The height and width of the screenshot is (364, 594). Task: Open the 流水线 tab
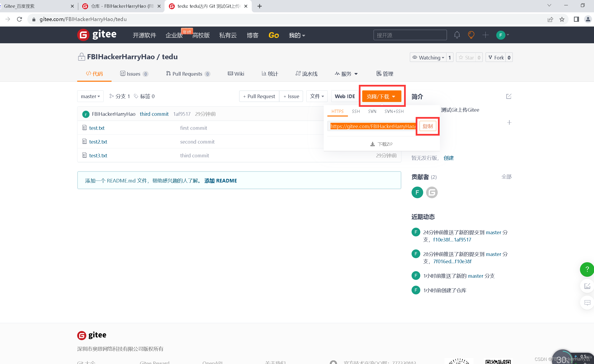pyautogui.click(x=306, y=74)
